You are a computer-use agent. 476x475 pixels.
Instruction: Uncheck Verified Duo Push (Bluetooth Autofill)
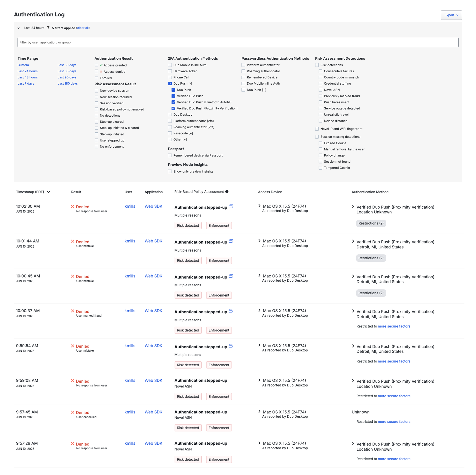point(174,102)
